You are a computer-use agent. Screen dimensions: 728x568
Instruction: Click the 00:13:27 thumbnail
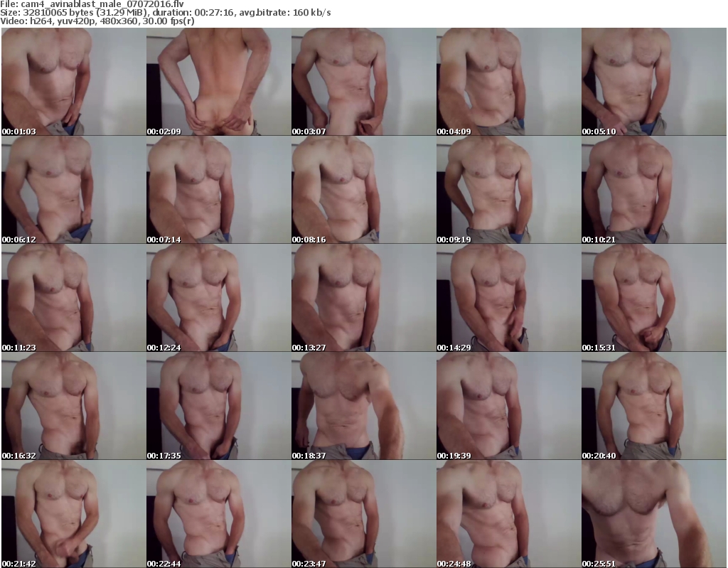click(364, 298)
